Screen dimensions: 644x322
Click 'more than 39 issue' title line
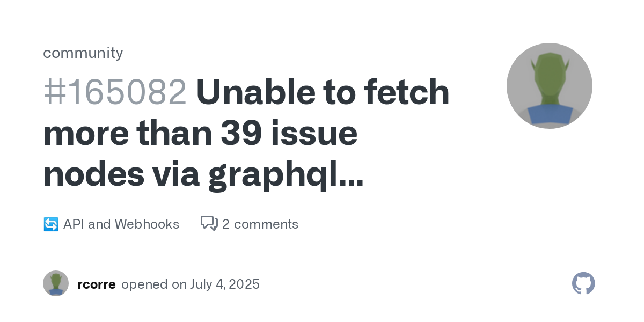coord(200,134)
